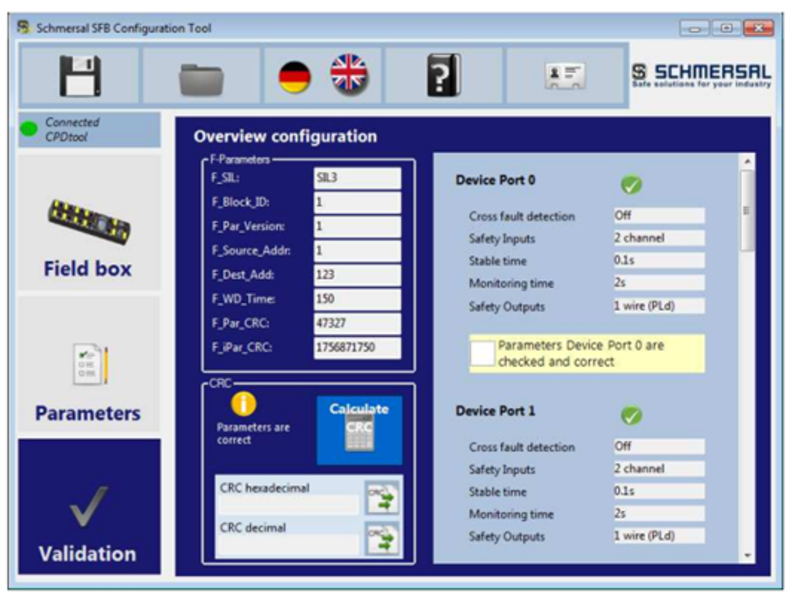Open the help book icon
801x600 pixels.
[x=443, y=75]
